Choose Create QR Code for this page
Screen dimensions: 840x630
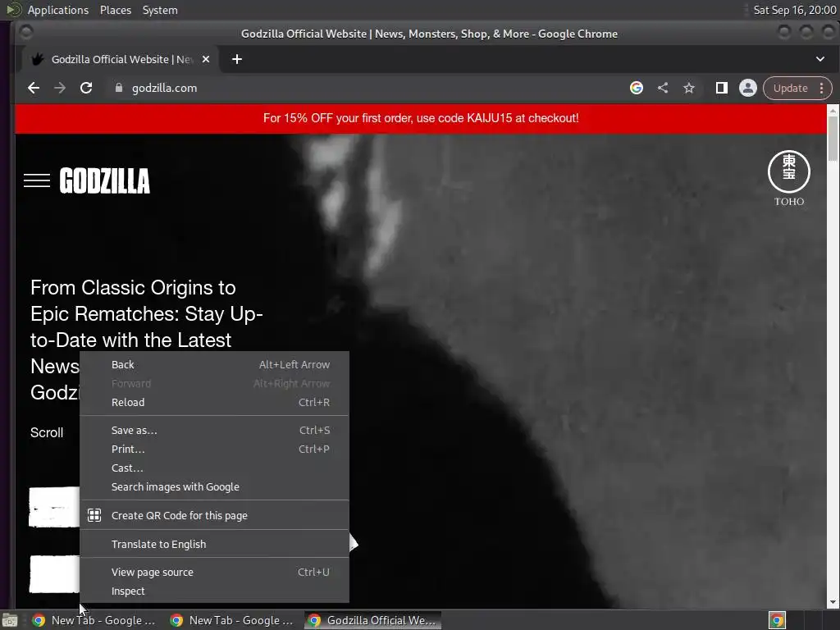tap(214, 515)
